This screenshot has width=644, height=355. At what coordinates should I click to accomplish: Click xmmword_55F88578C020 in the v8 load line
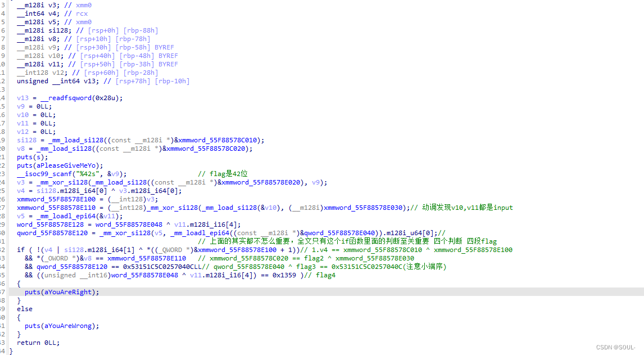tap(205, 149)
